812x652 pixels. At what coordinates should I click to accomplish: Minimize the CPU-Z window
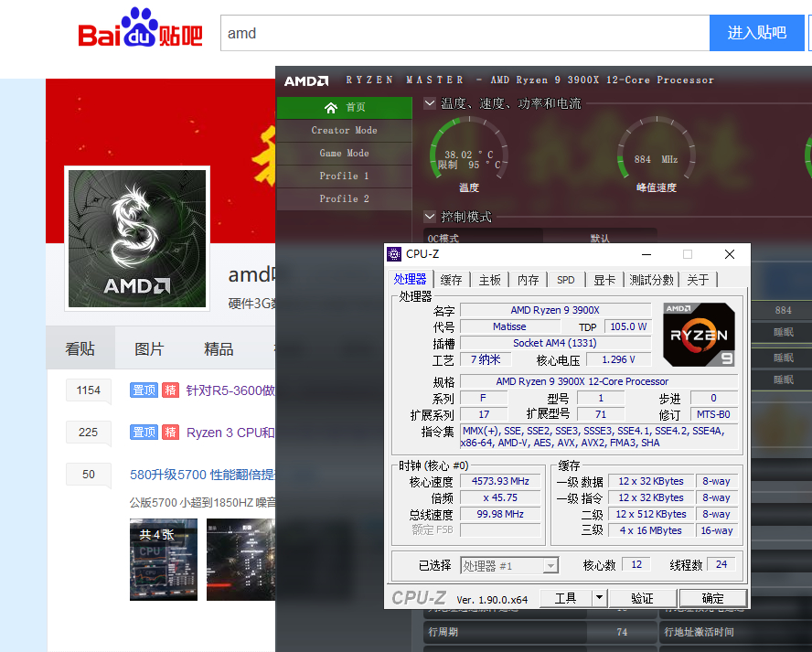pyautogui.click(x=646, y=253)
